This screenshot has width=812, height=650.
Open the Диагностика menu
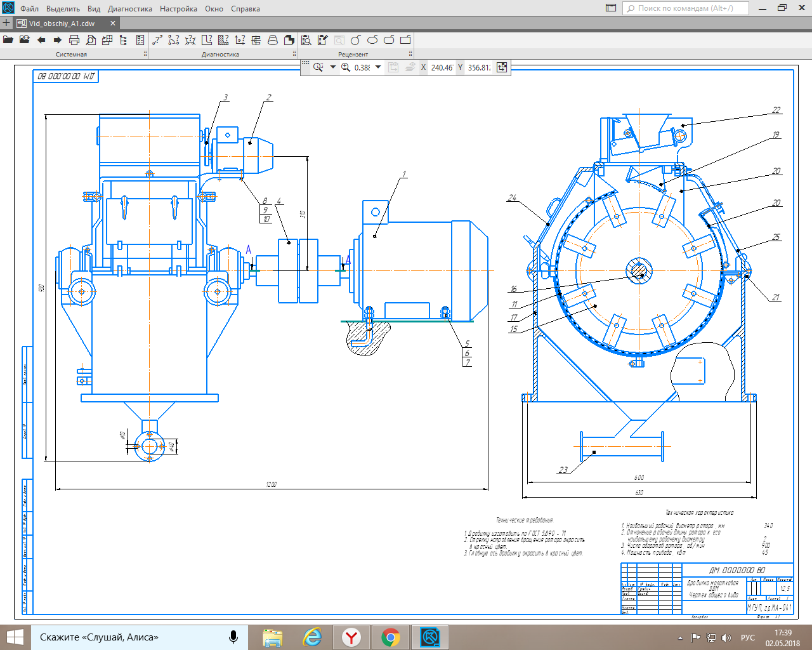(x=130, y=9)
